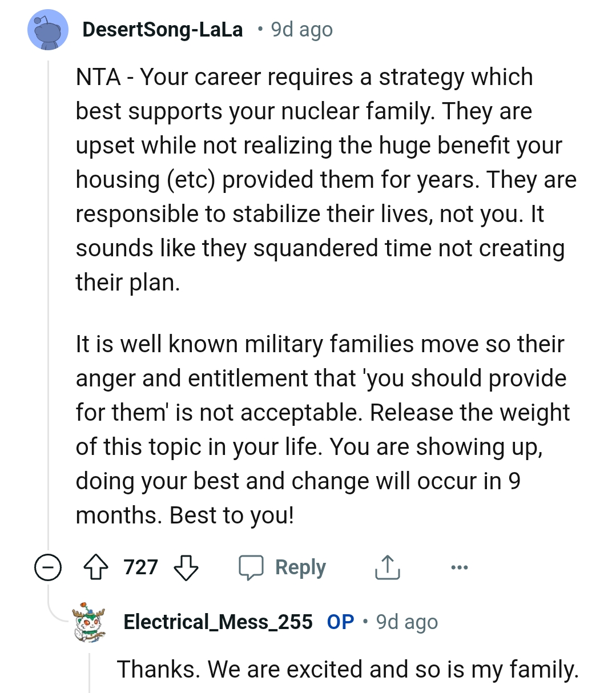Image resolution: width=616 pixels, height=693 pixels.
Task: Collapse DesertSong-LaLa's comment thread
Action: pyautogui.click(x=48, y=567)
